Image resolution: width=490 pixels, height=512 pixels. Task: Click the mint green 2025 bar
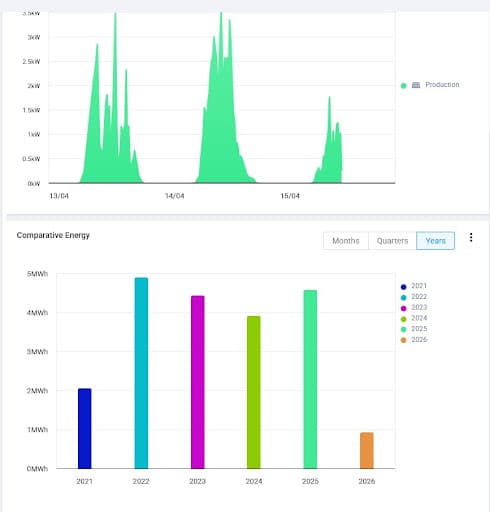coord(310,379)
